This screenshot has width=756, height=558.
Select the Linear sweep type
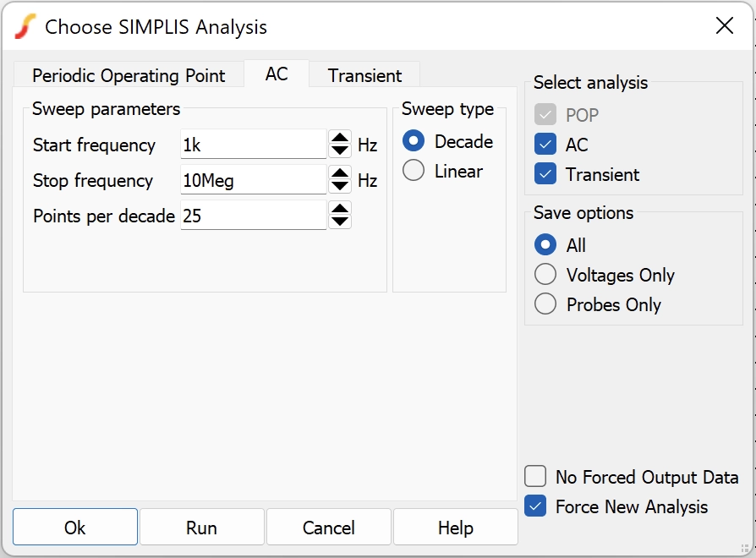click(414, 170)
